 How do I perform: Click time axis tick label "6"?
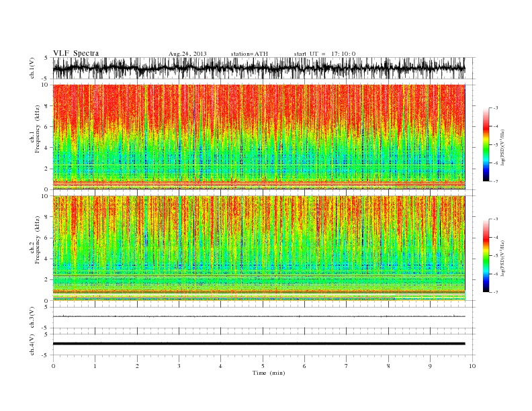(304, 366)
